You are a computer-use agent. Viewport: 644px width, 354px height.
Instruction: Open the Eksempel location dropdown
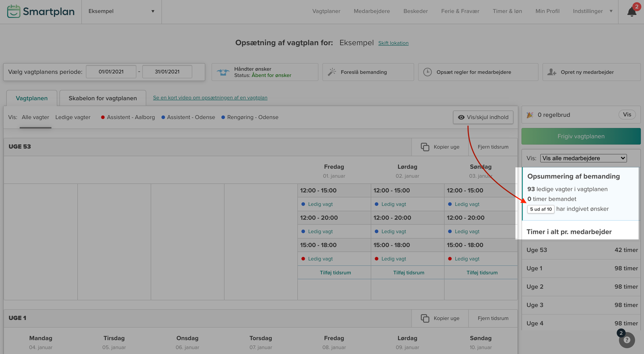click(x=121, y=11)
